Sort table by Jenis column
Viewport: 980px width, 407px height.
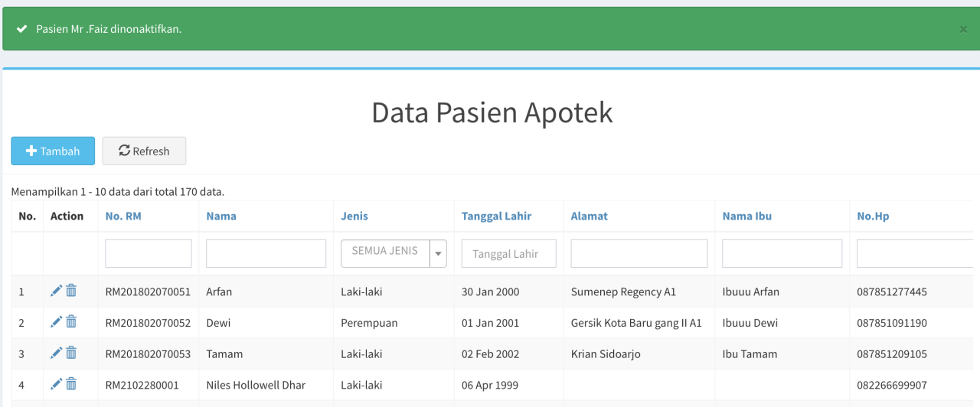[x=354, y=217]
